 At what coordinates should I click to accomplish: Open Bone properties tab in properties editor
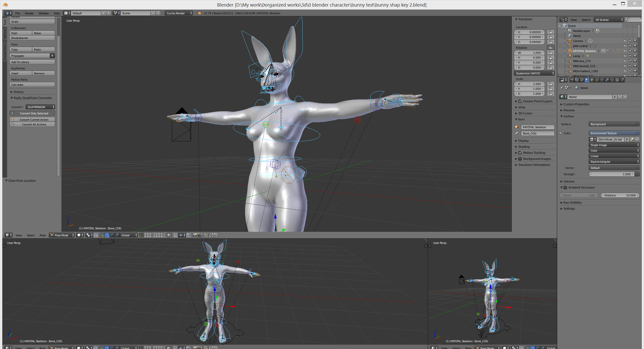pos(607,80)
